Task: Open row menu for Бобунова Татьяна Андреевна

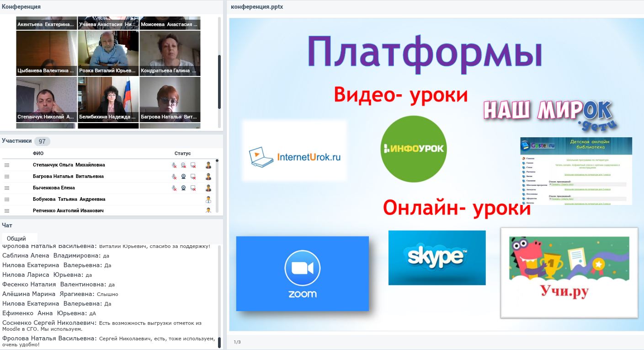Action: [7, 199]
